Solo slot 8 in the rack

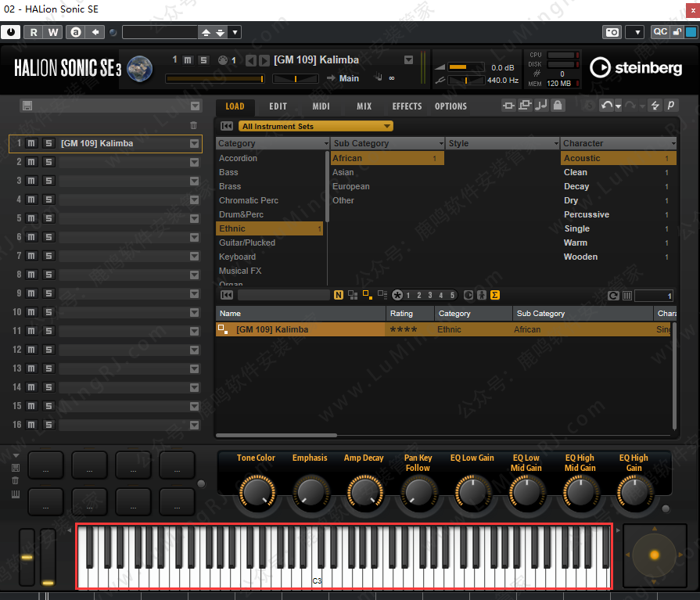[x=48, y=275]
